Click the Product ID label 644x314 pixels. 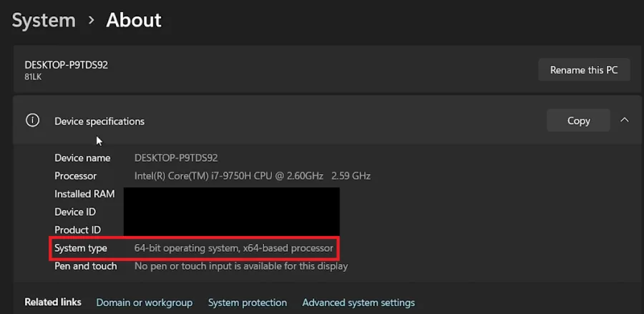click(x=77, y=230)
